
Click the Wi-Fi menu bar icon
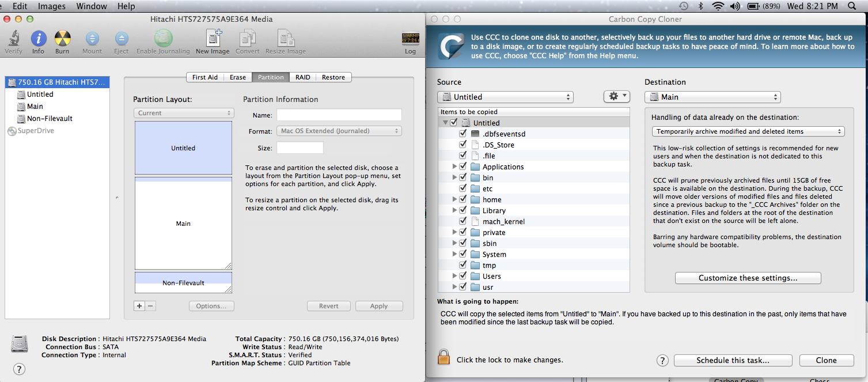tap(718, 6)
